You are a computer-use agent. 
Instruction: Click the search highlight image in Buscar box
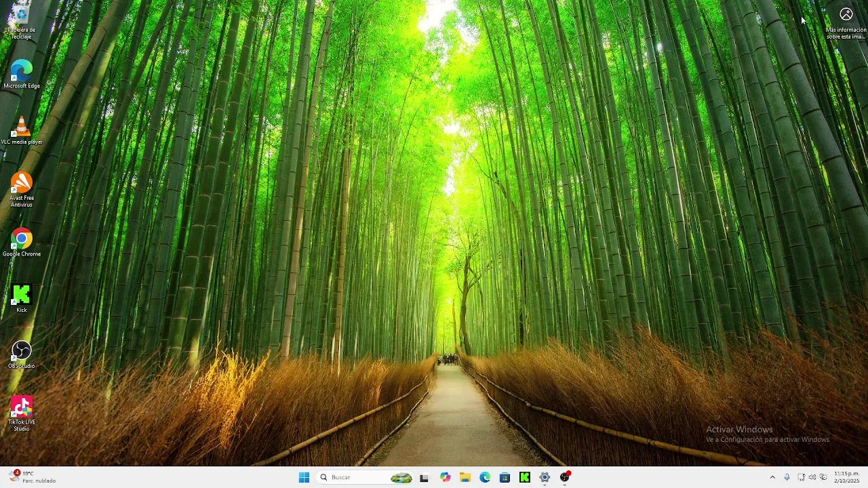point(401,477)
